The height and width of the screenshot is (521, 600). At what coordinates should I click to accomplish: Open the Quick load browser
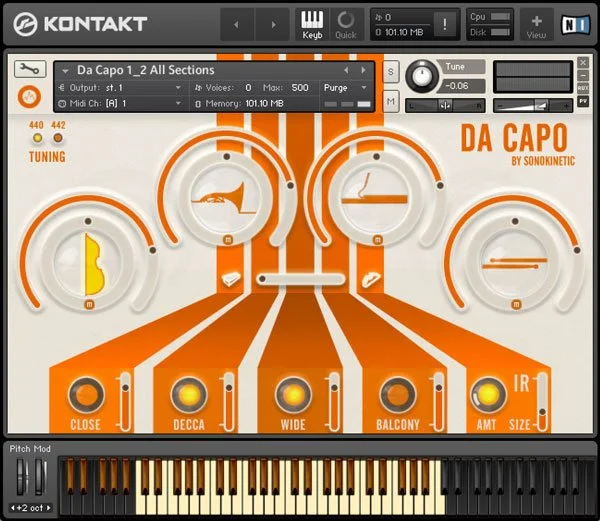[x=346, y=24]
